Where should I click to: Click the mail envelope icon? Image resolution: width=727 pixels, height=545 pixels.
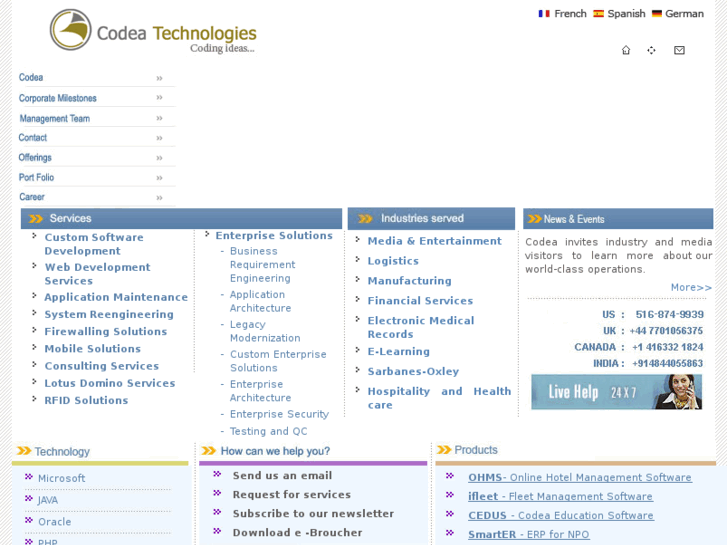tap(679, 50)
